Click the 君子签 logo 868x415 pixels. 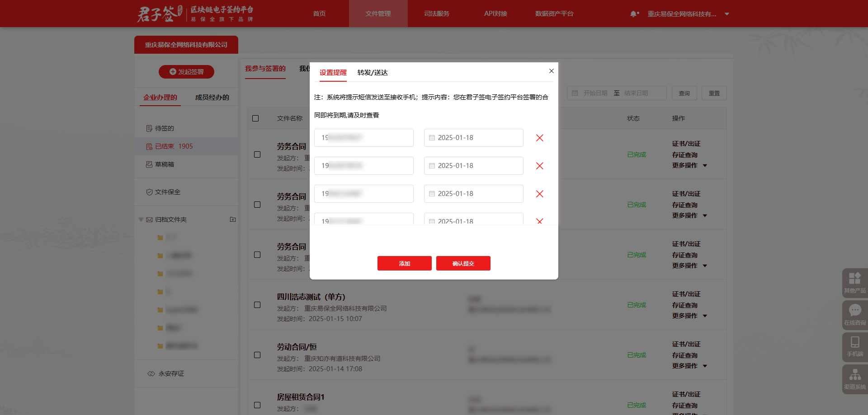pyautogui.click(x=195, y=14)
